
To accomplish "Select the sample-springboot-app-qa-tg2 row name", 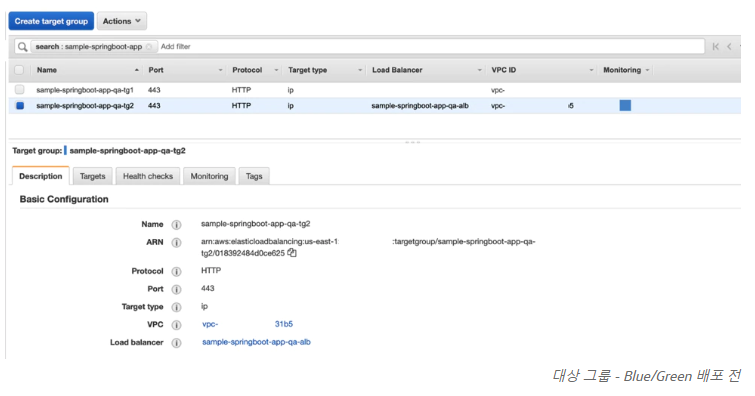I will pos(85,106).
